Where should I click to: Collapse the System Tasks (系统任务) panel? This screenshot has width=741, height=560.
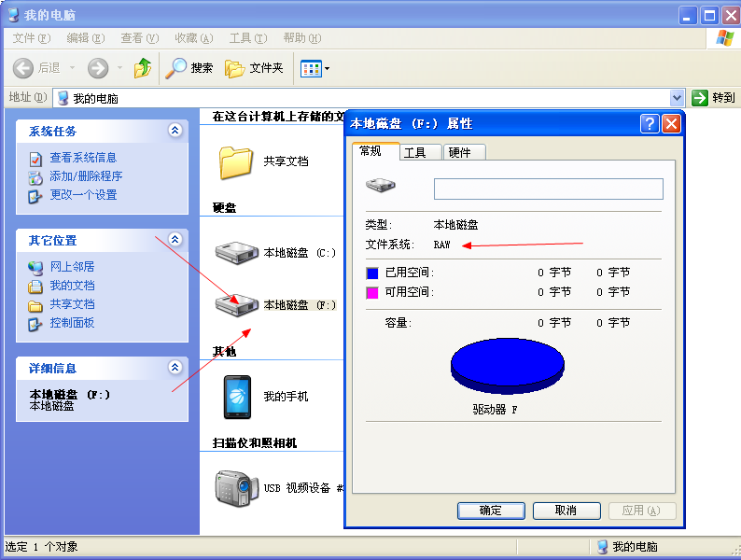click(x=175, y=130)
